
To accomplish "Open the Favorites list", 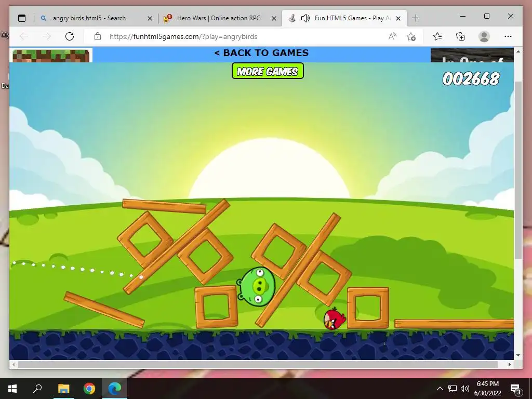I will (437, 36).
